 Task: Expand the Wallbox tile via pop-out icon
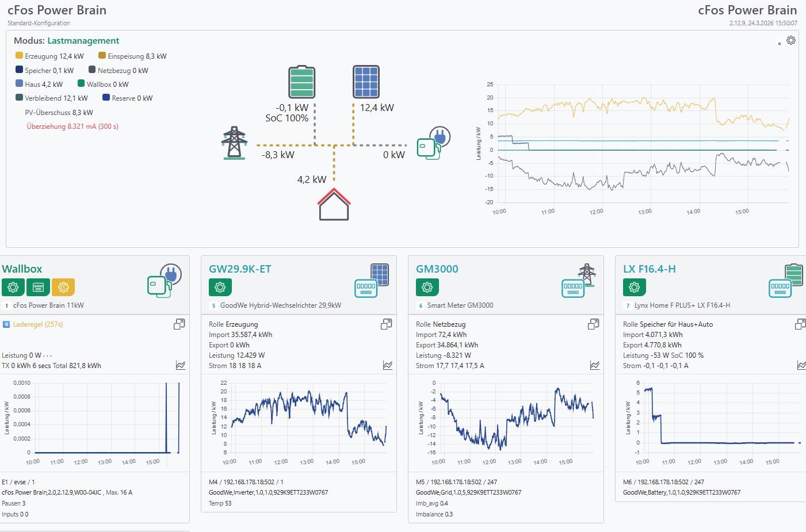coord(179,325)
